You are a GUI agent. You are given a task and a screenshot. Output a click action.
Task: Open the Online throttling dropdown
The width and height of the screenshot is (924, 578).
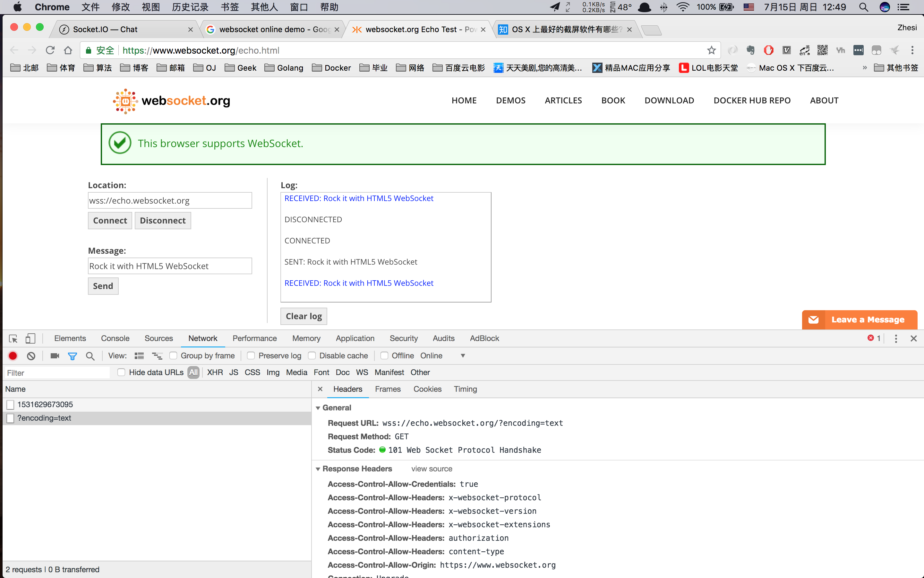(442, 356)
